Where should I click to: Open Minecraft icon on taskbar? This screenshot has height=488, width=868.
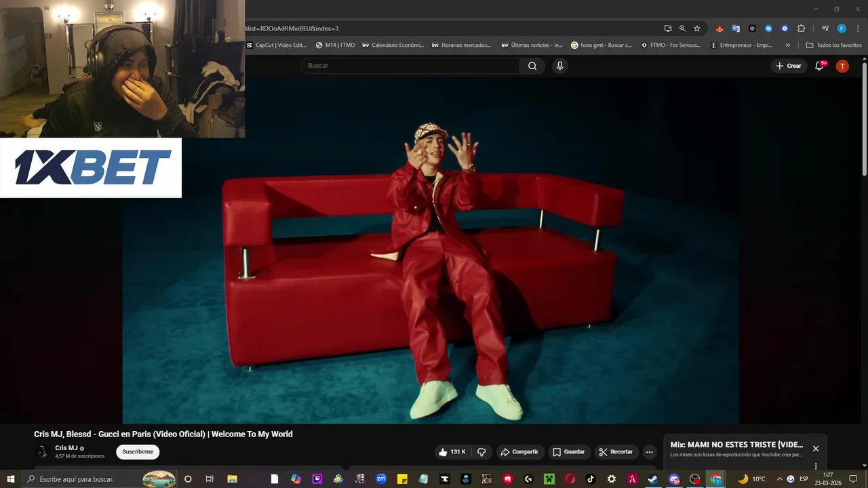(549, 479)
